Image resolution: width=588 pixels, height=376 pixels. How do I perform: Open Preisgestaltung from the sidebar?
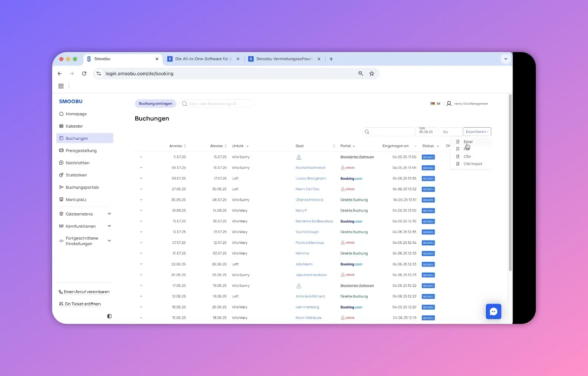tap(81, 150)
